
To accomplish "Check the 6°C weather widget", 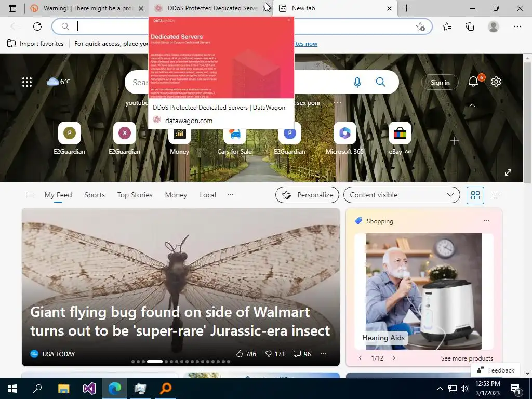I will point(58,82).
